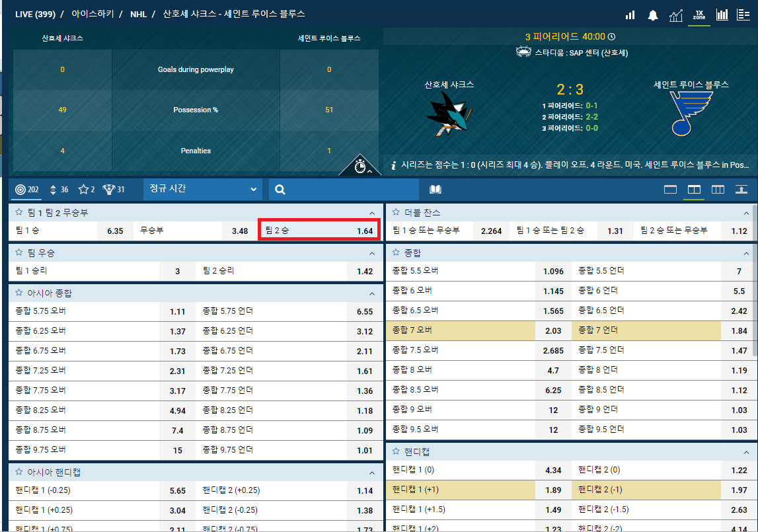Bet on 팀 2 승 at 1.64
This screenshot has width=758, height=532.
pos(319,231)
